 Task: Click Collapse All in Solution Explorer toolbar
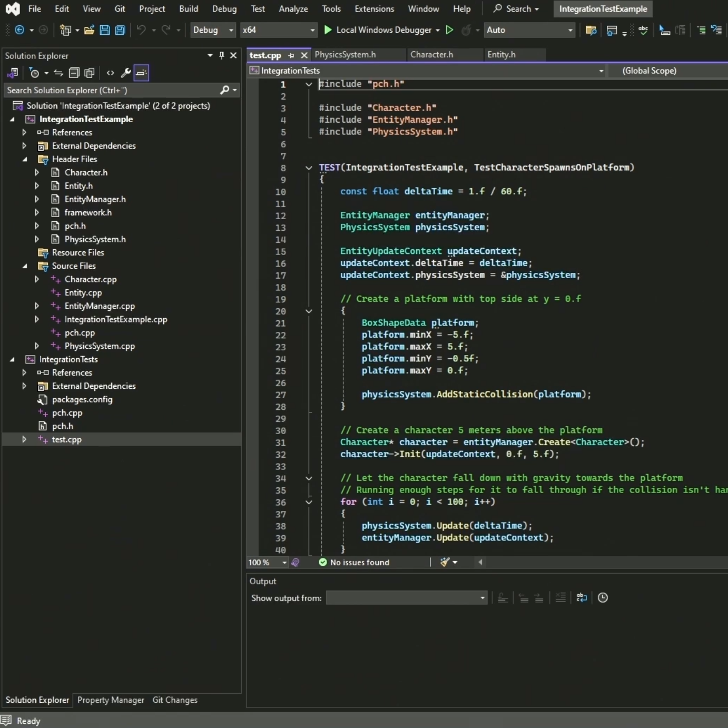(x=74, y=73)
